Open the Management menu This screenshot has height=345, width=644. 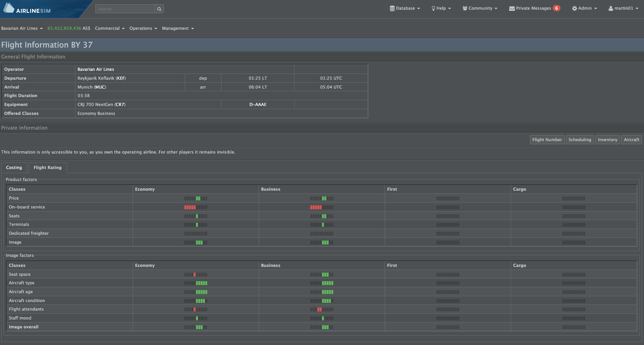[x=178, y=29]
